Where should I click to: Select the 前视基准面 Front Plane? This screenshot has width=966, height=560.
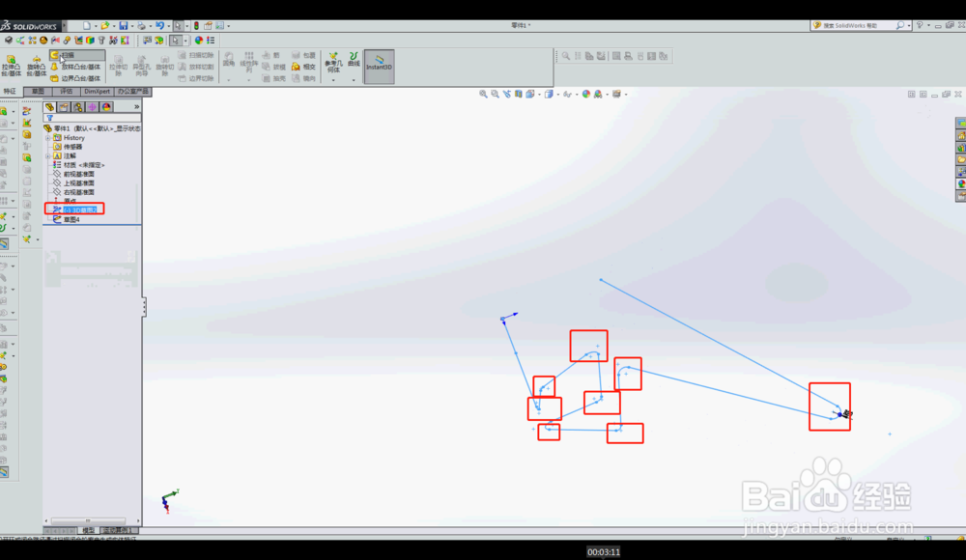pos(73,175)
